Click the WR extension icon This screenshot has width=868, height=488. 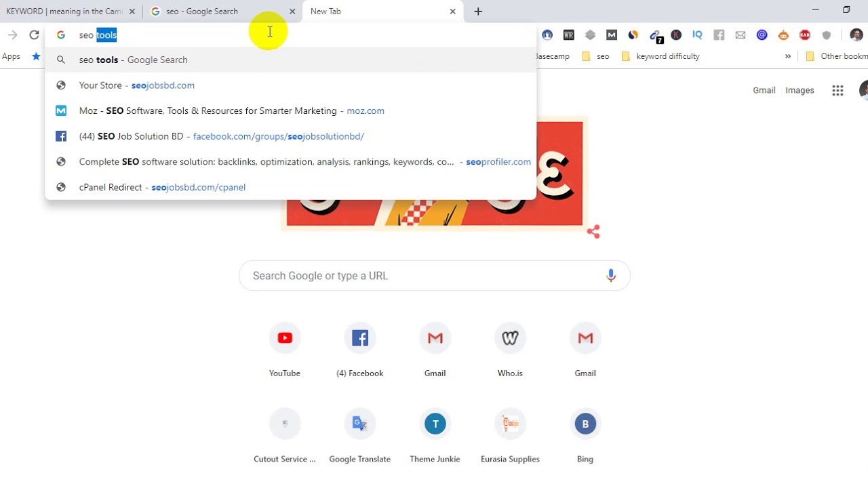[x=569, y=35]
